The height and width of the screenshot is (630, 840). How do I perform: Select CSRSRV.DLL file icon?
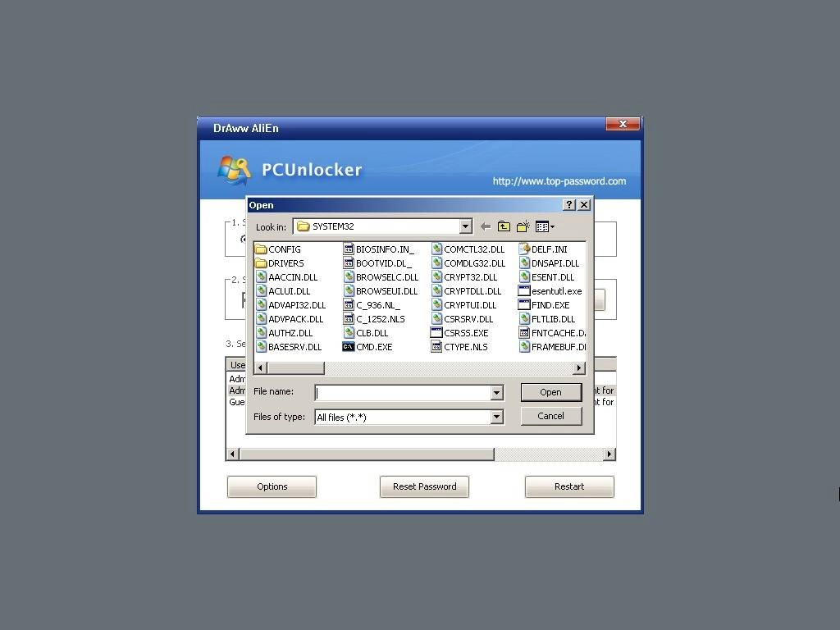click(436, 319)
